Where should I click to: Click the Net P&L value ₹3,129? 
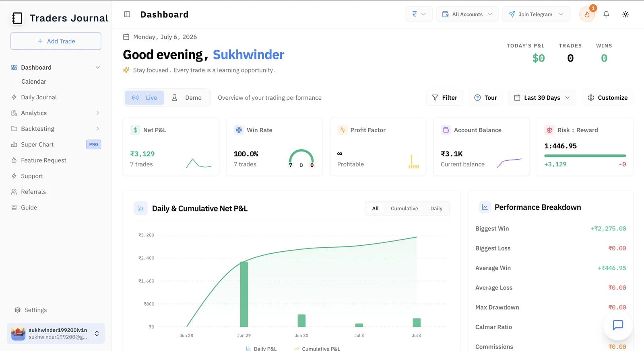pyautogui.click(x=142, y=154)
